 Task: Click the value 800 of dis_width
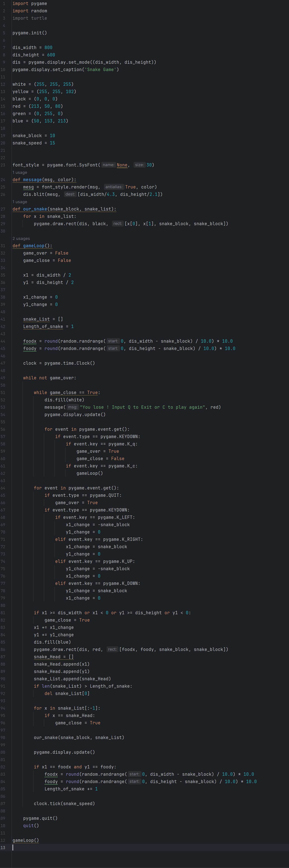point(48,48)
